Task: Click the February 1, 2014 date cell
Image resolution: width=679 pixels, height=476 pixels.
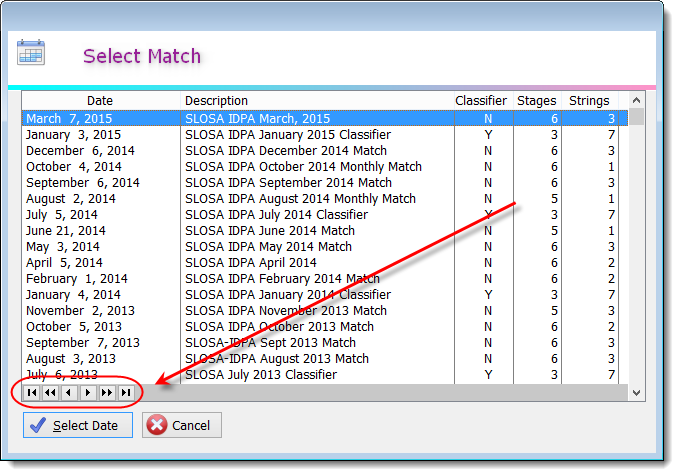Action: pyautogui.click(x=77, y=279)
